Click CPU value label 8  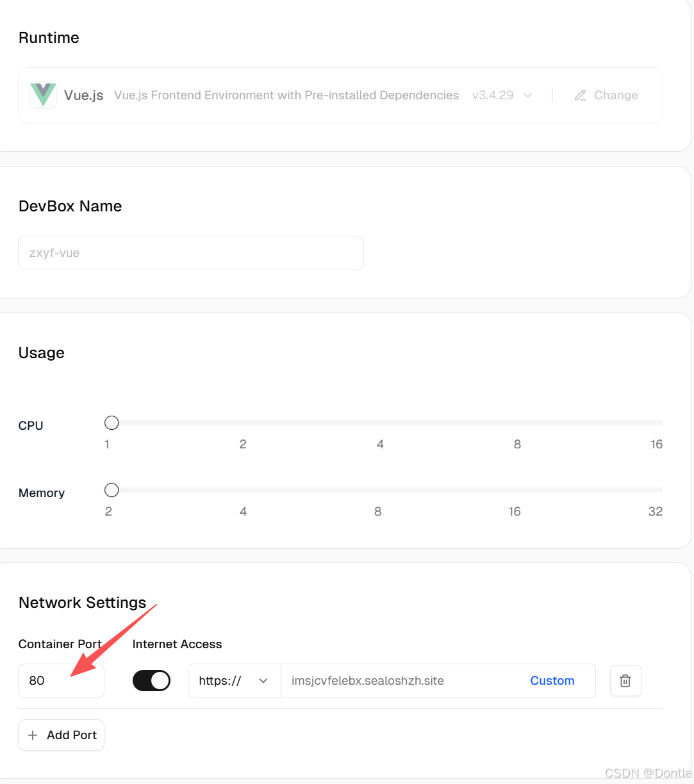[x=517, y=445]
